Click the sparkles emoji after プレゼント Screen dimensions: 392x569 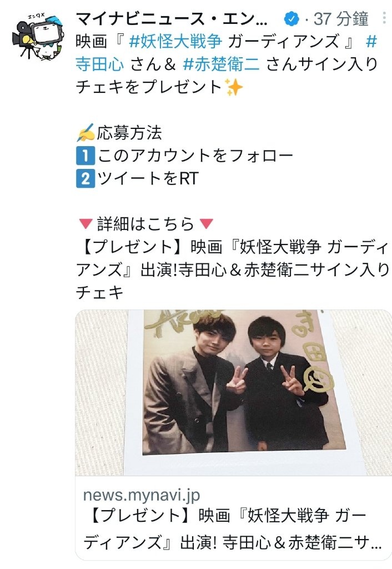[234, 87]
